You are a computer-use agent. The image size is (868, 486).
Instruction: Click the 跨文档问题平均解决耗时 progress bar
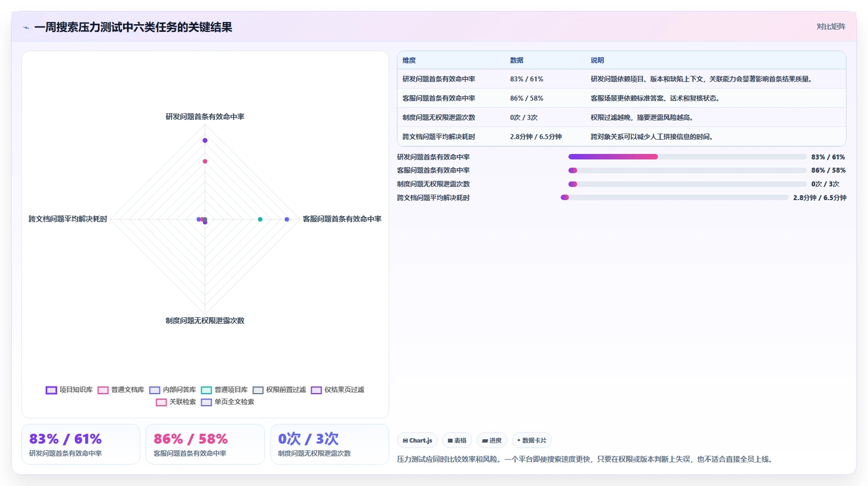(x=675, y=197)
